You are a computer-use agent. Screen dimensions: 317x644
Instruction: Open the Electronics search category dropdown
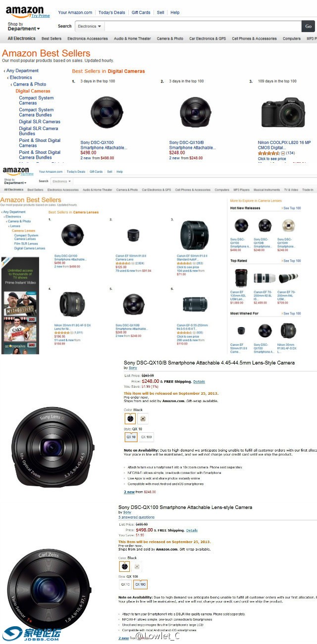tap(90, 26)
